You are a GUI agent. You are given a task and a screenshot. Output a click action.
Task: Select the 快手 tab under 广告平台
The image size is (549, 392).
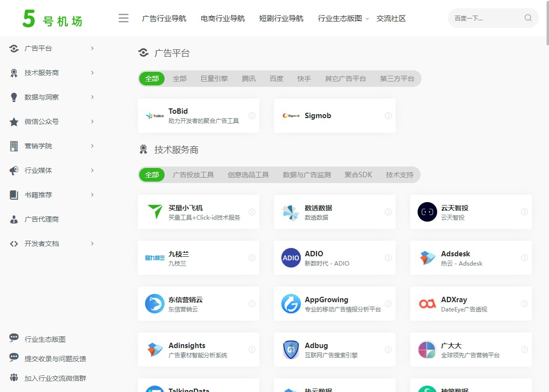(304, 79)
